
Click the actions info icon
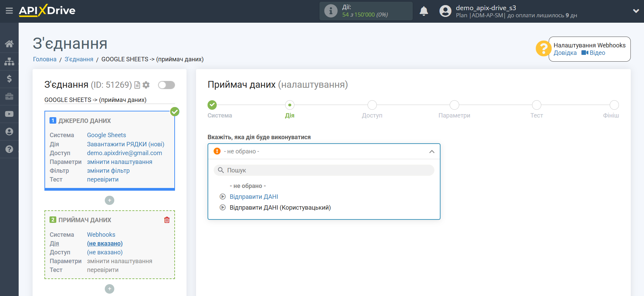331,11
